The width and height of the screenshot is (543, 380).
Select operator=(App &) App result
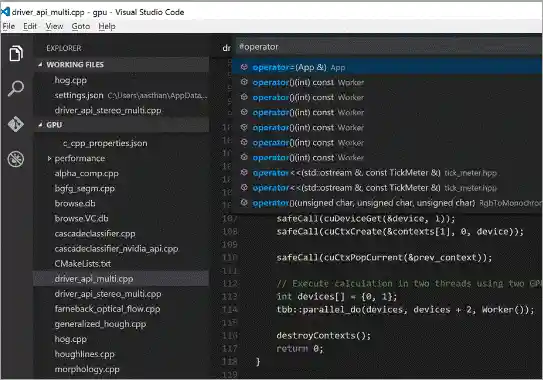[x=386, y=67]
